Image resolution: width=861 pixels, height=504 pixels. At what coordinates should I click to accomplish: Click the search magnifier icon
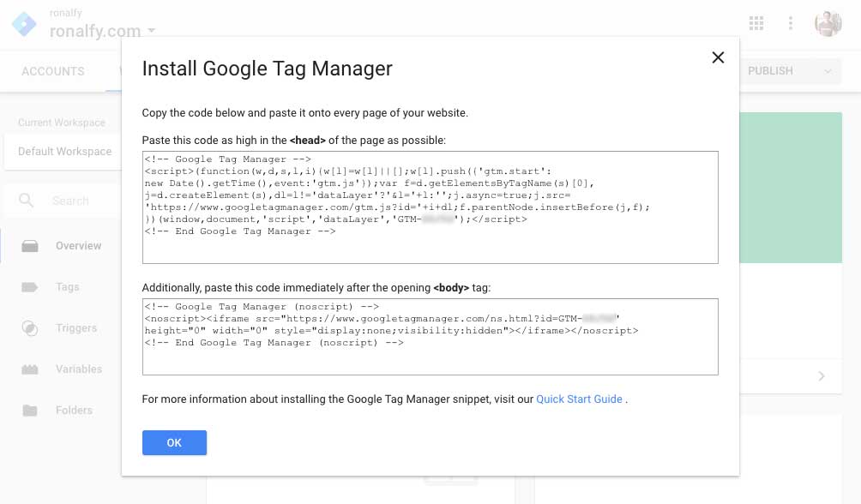[27, 201]
